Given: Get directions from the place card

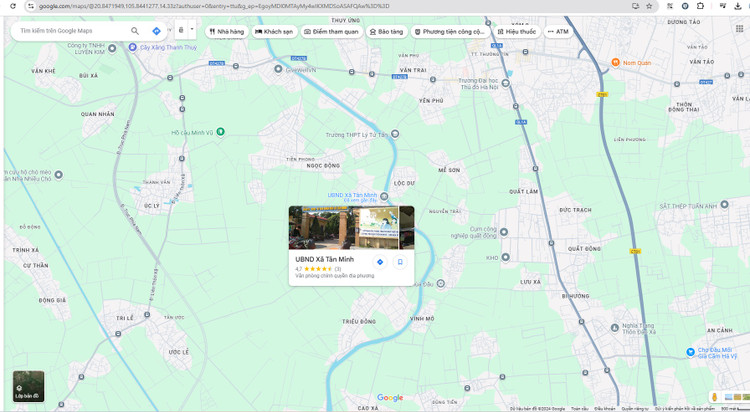Looking at the screenshot, I should pyautogui.click(x=380, y=262).
